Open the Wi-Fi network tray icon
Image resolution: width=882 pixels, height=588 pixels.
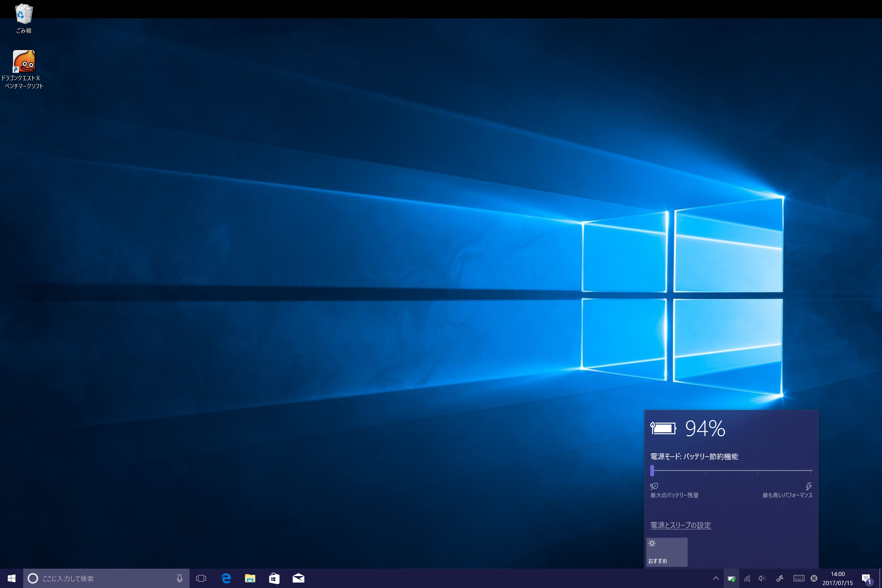(747, 578)
